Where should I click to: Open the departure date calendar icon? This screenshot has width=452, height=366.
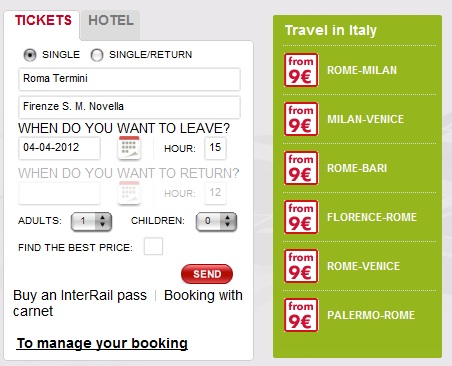coord(129,147)
